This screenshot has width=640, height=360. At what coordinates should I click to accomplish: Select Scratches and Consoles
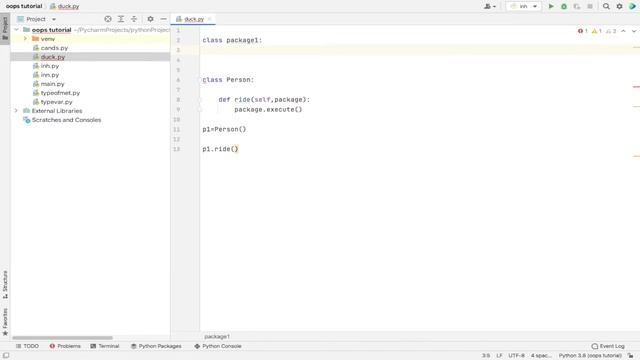(66, 120)
